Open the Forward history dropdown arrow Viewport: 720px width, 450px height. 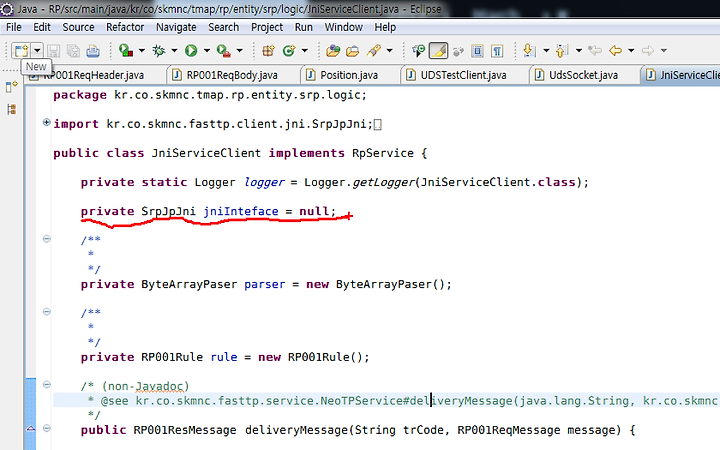tap(664, 51)
